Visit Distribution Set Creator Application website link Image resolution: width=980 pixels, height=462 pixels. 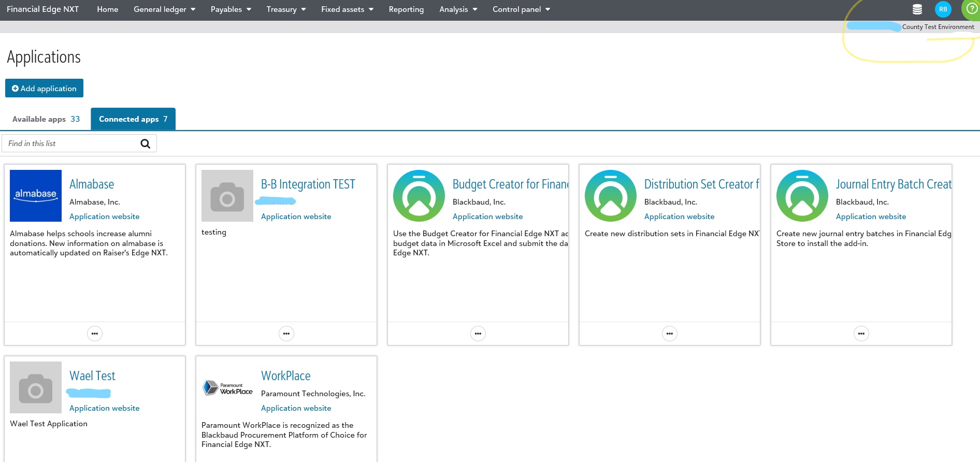coord(680,216)
